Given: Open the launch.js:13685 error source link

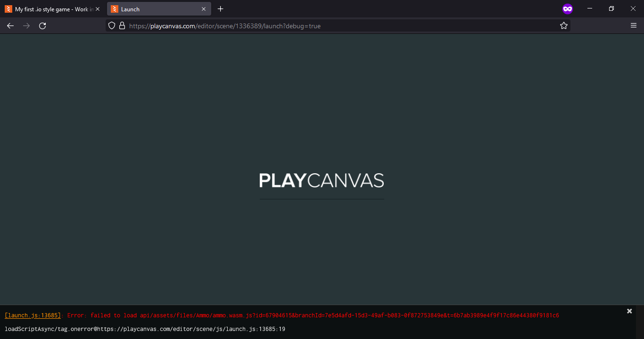Looking at the screenshot, I should pyautogui.click(x=33, y=315).
